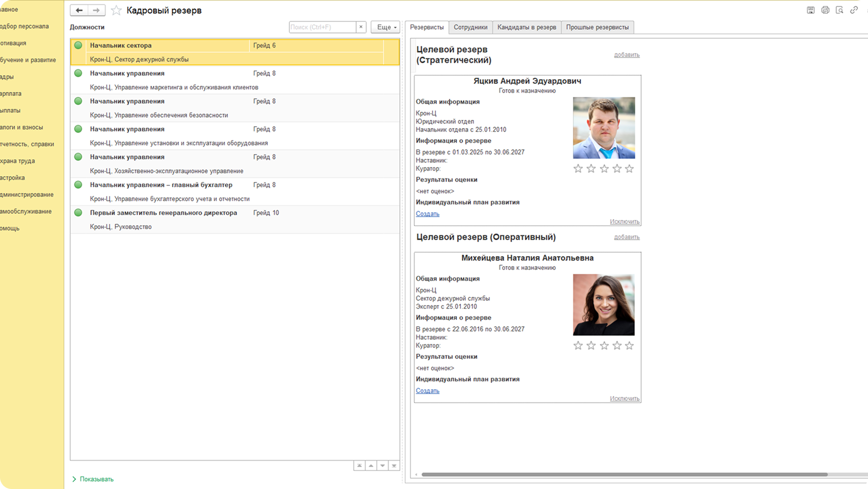Click the print icon in top toolbar
The image size is (868, 489).
pyautogui.click(x=825, y=10)
